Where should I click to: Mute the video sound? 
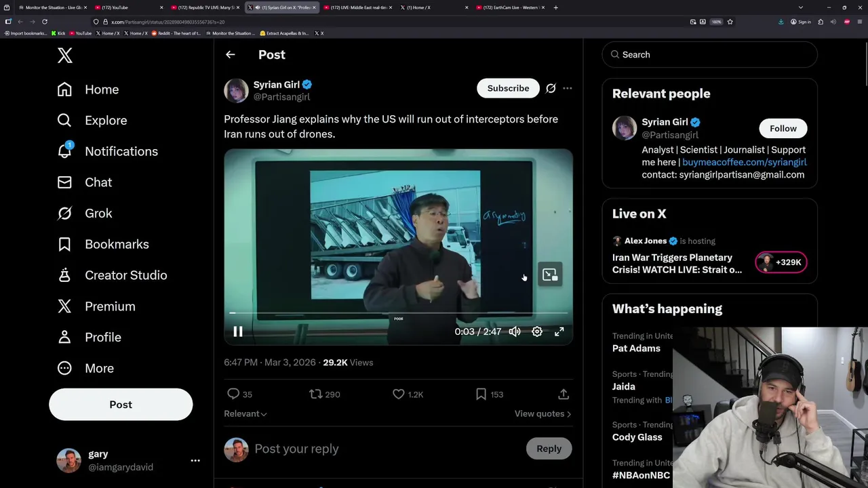(515, 331)
